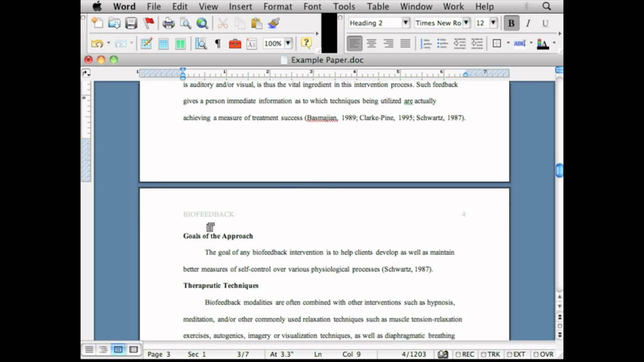Click the red flag icon
644x362 pixels.
149,23
